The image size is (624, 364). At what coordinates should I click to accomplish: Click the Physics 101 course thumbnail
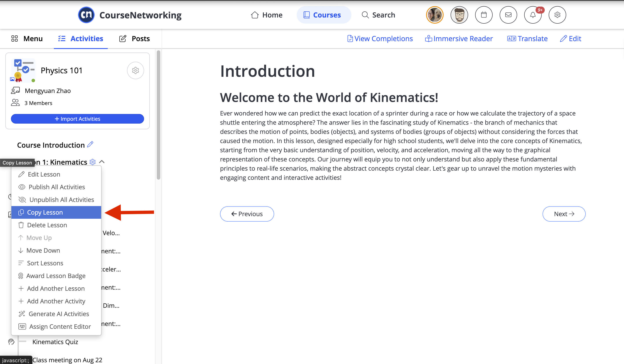coord(23,70)
